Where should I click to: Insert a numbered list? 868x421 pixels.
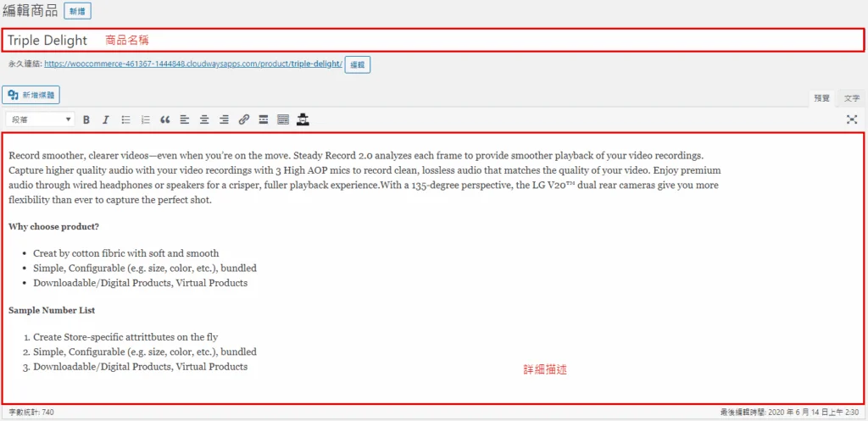click(x=146, y=119)
